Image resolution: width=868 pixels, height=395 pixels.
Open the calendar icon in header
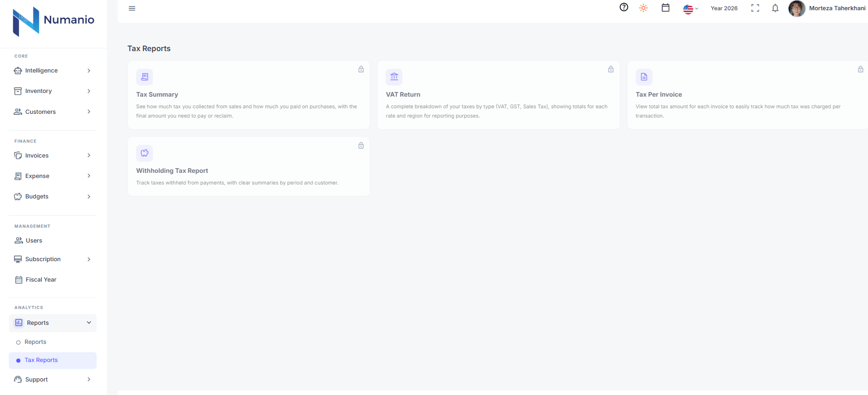665,8
